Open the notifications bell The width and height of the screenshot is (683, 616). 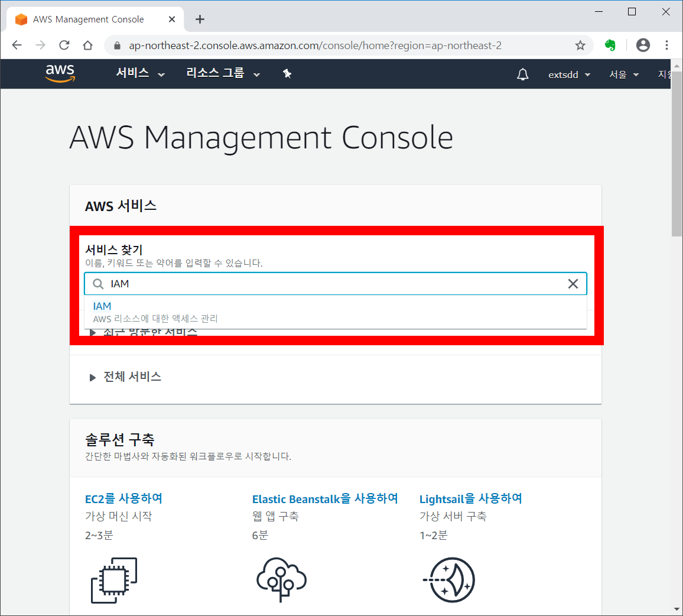coord(523,74)
